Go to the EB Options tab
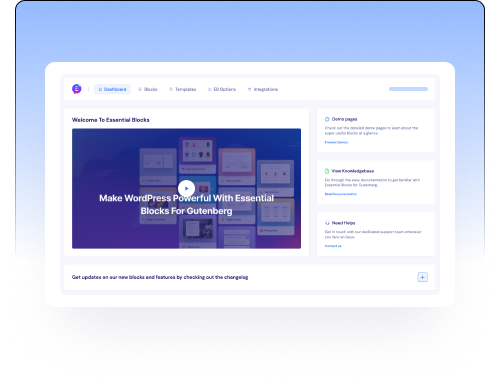500x387 pixels. [222, 89]
